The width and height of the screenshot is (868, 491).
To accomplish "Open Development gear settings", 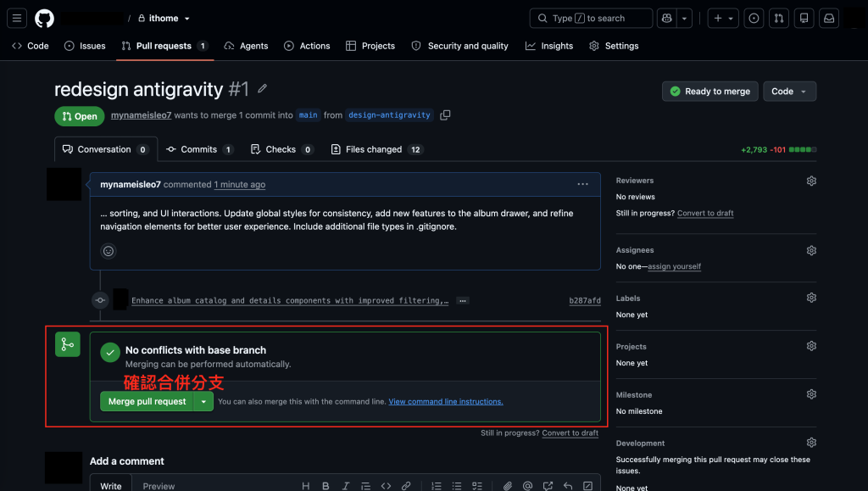I will pyautogui.click(x=811, y=443).
